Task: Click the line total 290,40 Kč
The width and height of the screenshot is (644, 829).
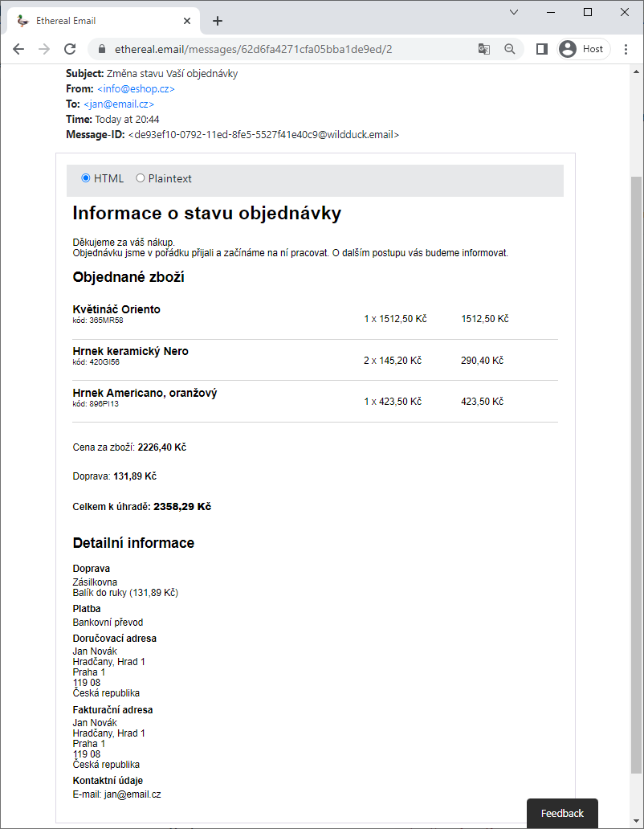Action: pos(483,361)
